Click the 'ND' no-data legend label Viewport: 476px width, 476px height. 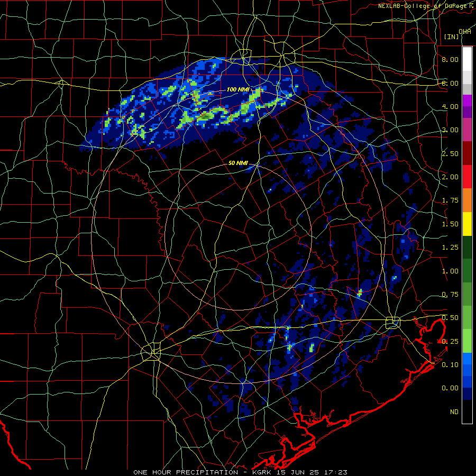[x=454, y=412]
